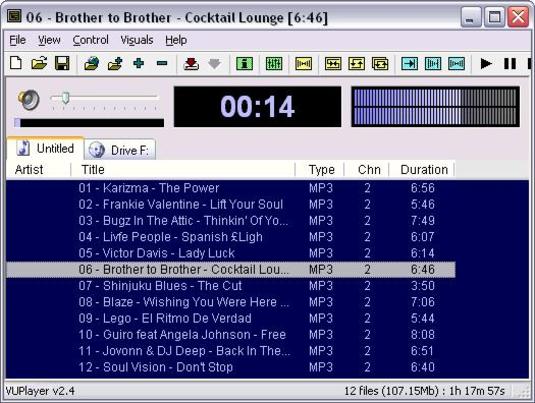This screenshot has width=535, height=403.
Task: Click the volume slider thumb
Action: (x=66, y=98)
